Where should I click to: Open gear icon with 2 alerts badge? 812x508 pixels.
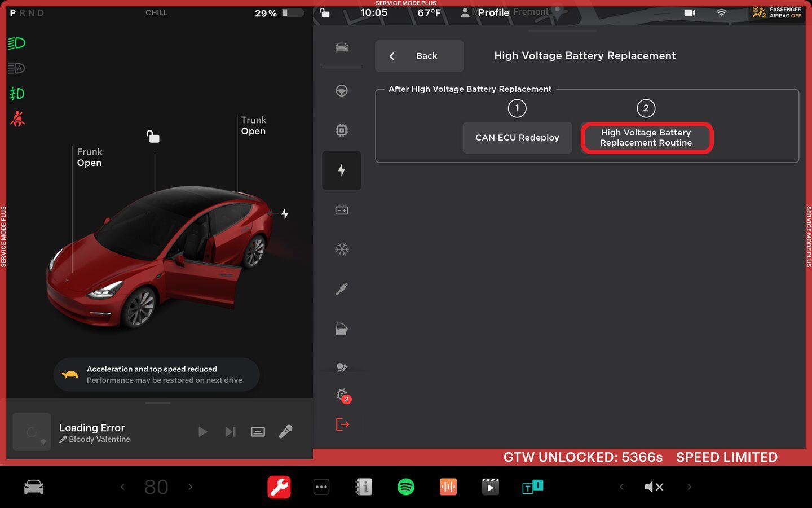[342, 395]
